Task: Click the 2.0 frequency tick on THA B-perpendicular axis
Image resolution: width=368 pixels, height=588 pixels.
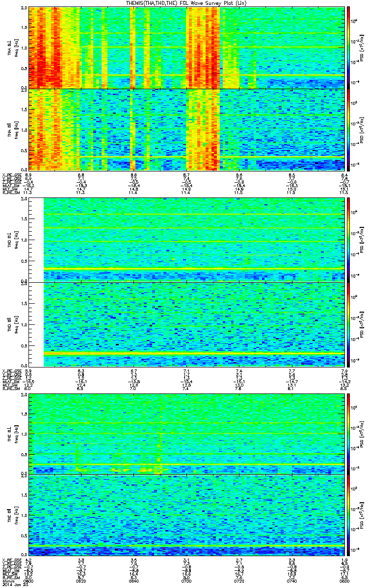Action: click(x=24, y=9)
